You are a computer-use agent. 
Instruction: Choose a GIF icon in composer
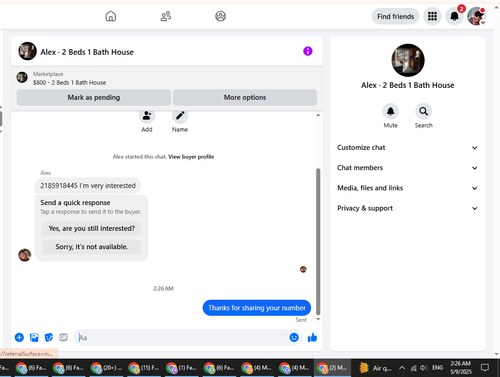coord(63,338)
